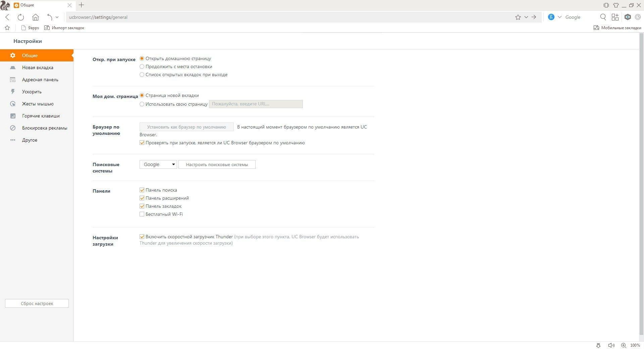644x349 pixels.
Task: Open Мобильные закладки folder
Action: point(617,28)
